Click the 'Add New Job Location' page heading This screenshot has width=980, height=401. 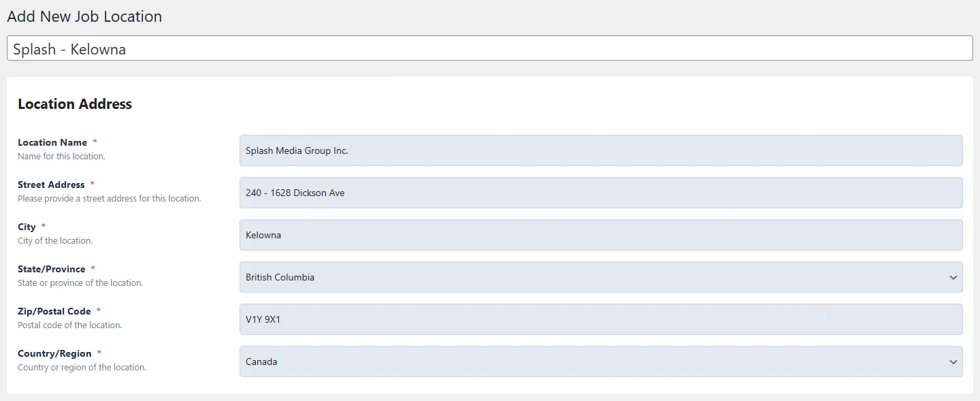pos(84,16)
